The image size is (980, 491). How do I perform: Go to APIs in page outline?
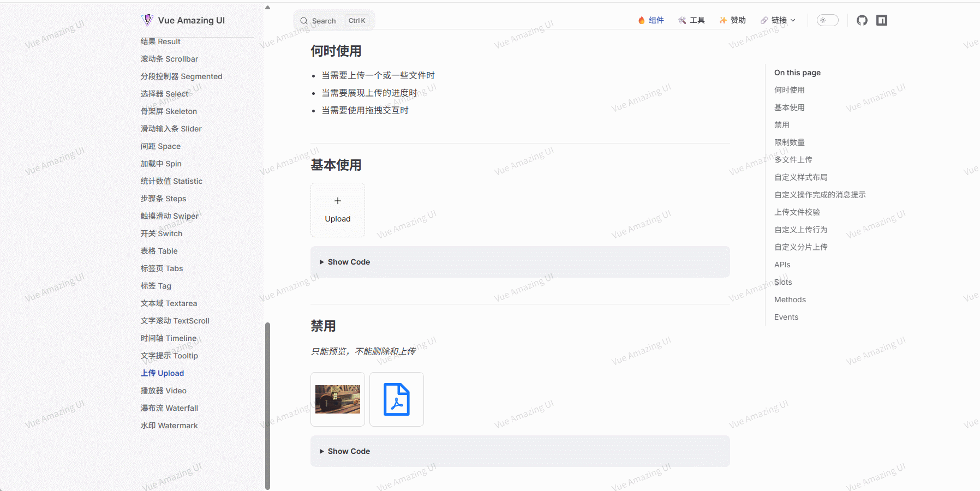(x=782, y=265)
